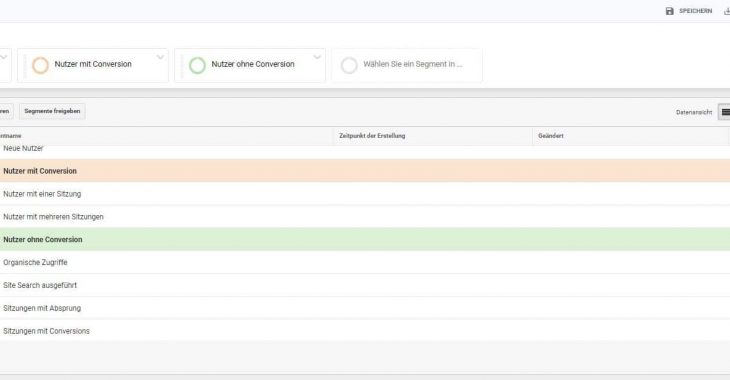Open dropdown arrow on Nutzer ohne Conversion card
The image size is (730, 380).
point(317,57)
